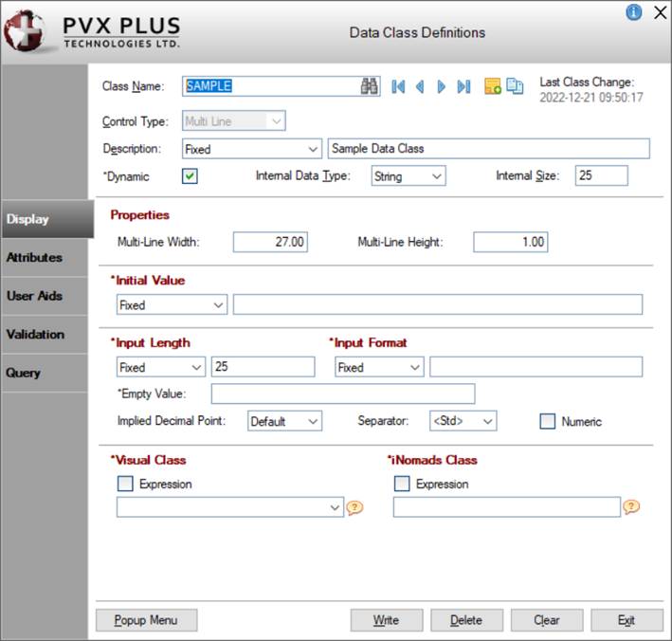
Task: Click the Popup Menu button
Action: 146,620
